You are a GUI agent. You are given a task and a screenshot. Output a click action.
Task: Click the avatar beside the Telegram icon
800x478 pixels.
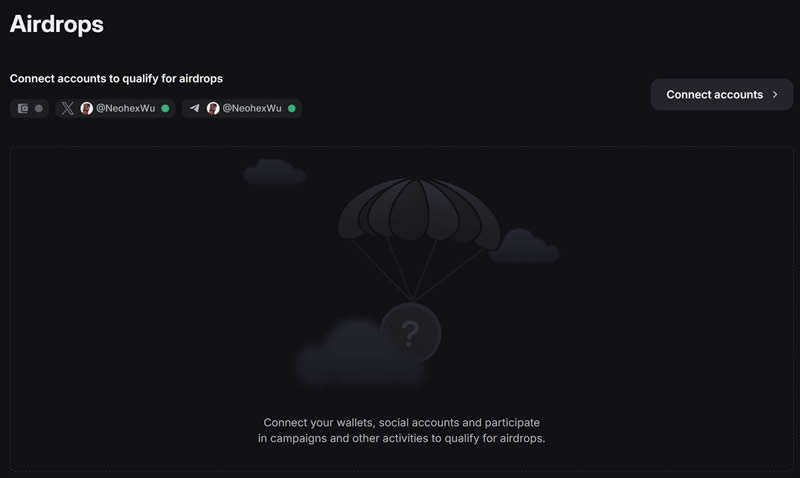pyautogui.click(x=213, y=108)
